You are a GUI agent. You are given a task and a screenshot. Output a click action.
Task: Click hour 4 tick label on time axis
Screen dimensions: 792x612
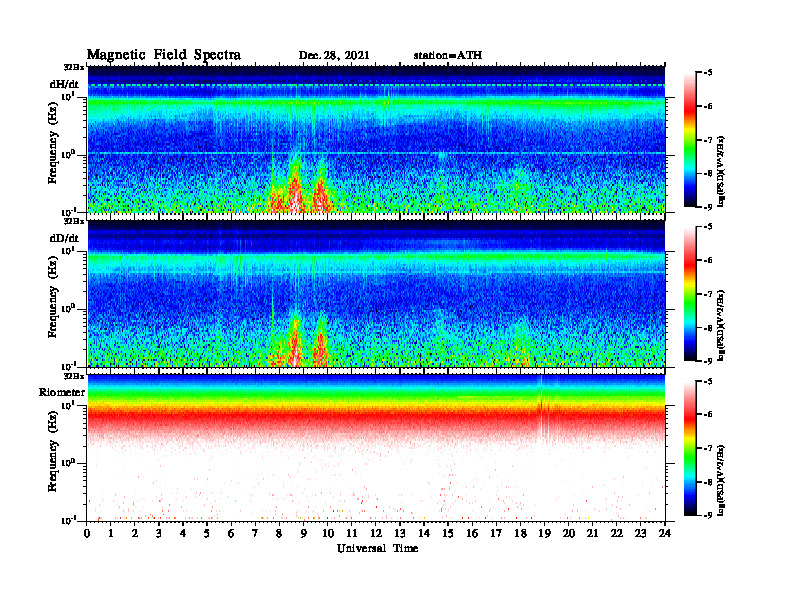pos(183,533)
